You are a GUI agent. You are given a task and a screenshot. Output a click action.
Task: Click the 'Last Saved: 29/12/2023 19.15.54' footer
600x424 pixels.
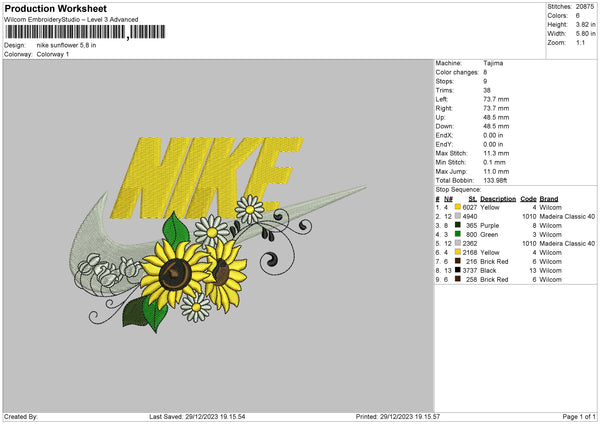tap(197, 416)
